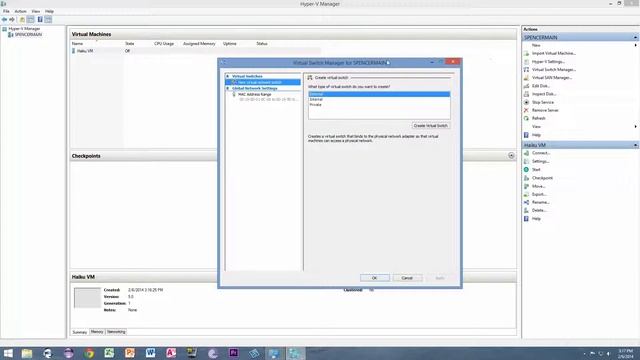Switch to the Networking tab
The height and width of the screenshot is (360, 640).
[x=116, y=332]
